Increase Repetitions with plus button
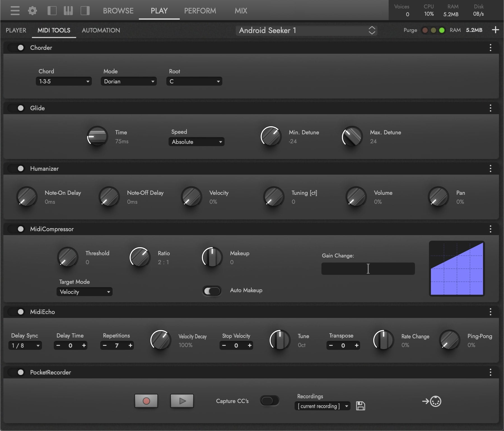The width and height of the screenshot is (504, 431). click(130, 345)
